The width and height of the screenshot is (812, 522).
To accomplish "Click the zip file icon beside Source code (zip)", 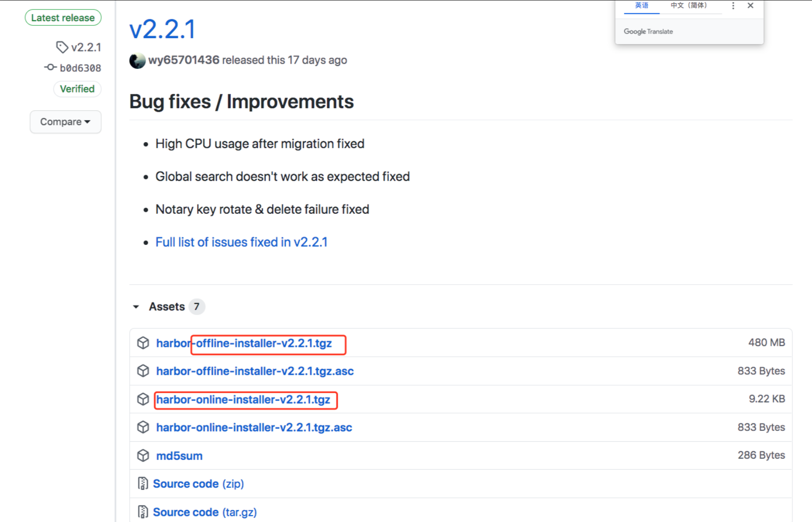I will point(143,484).
